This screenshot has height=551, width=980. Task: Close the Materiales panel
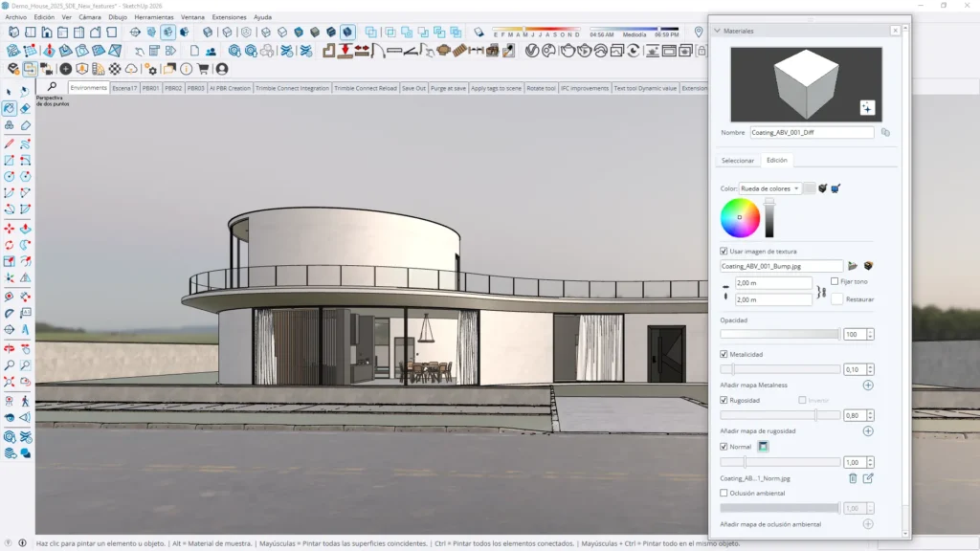click(x=895, y=31)
